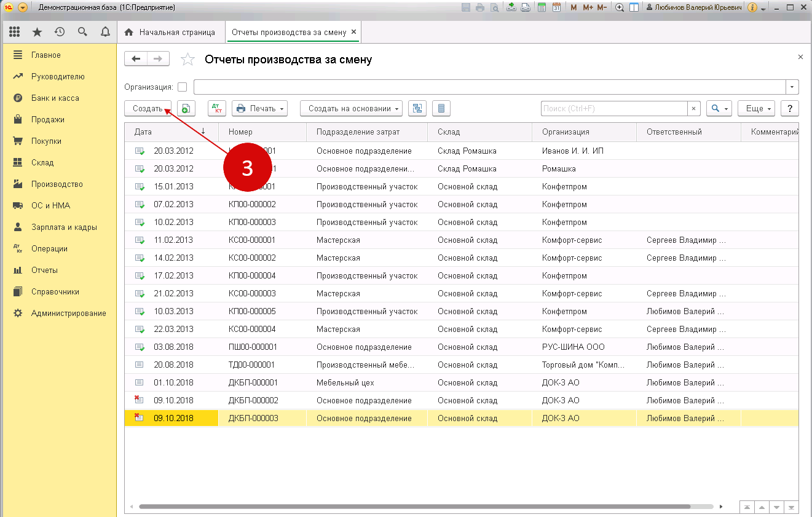This screenshot has height=517, width=812.
Task: Click the Создать button
Action: [x=148, y=109]
